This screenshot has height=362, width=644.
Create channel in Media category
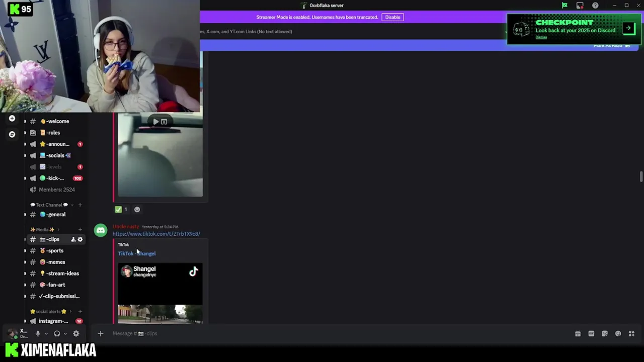coord(80,230)
